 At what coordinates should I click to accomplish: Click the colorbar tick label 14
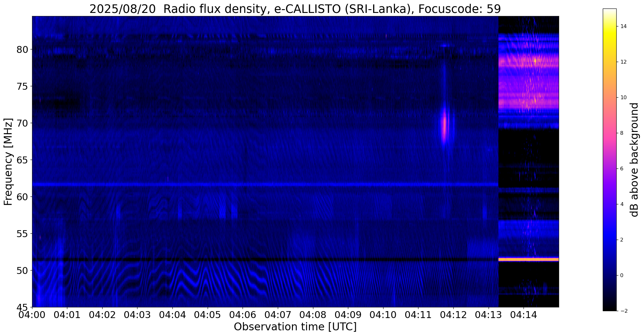pos(622,26)
